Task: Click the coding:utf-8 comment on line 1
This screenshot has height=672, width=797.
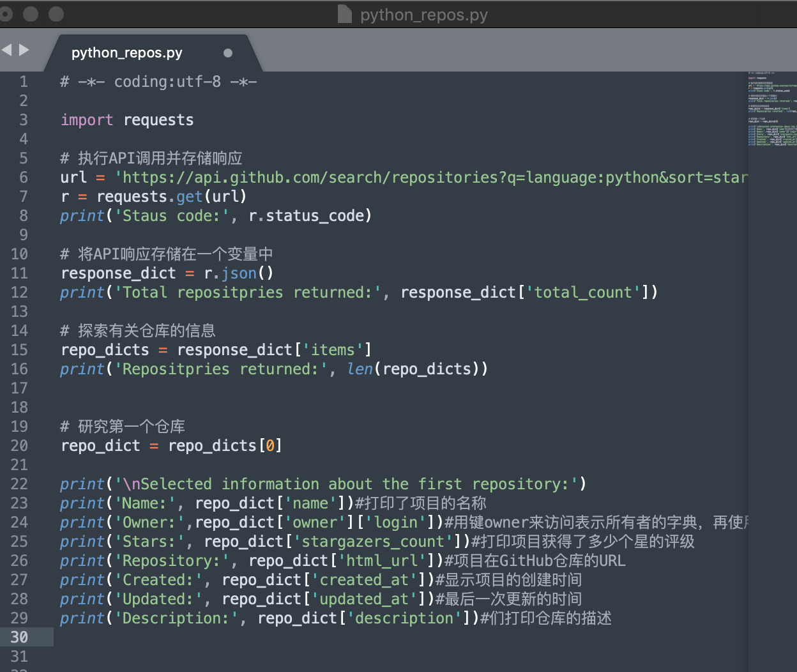Action: [x=158, y=82]
